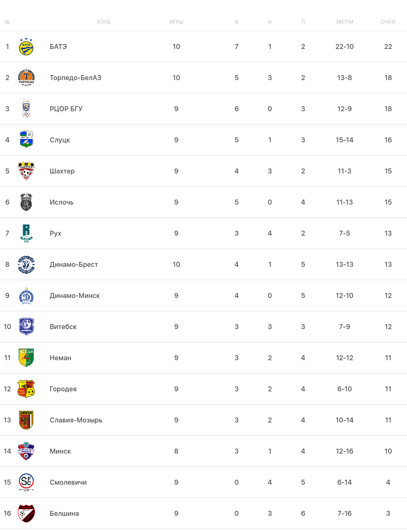Screen dimensions: 407x532
Task: Open the РЦОР БГУ club link
Action: click(x=66, y=109)
